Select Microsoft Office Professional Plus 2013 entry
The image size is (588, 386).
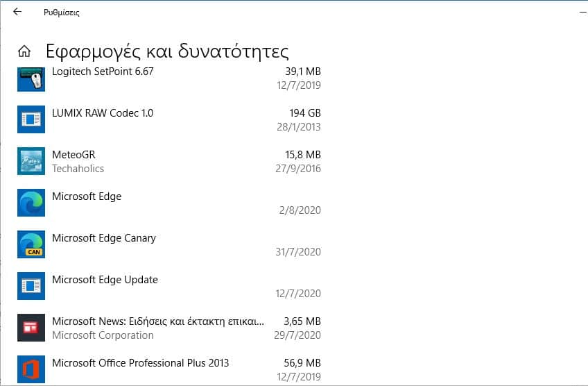pyautogui.click(x=141, y=363)
